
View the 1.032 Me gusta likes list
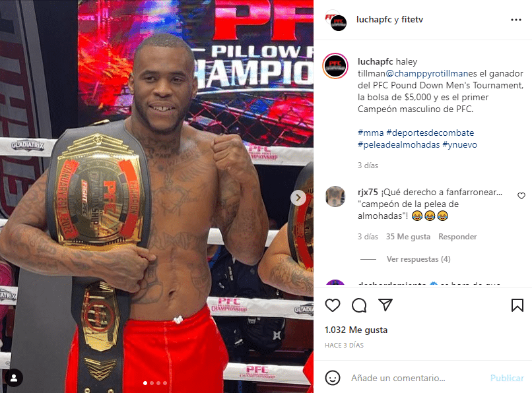356,330
